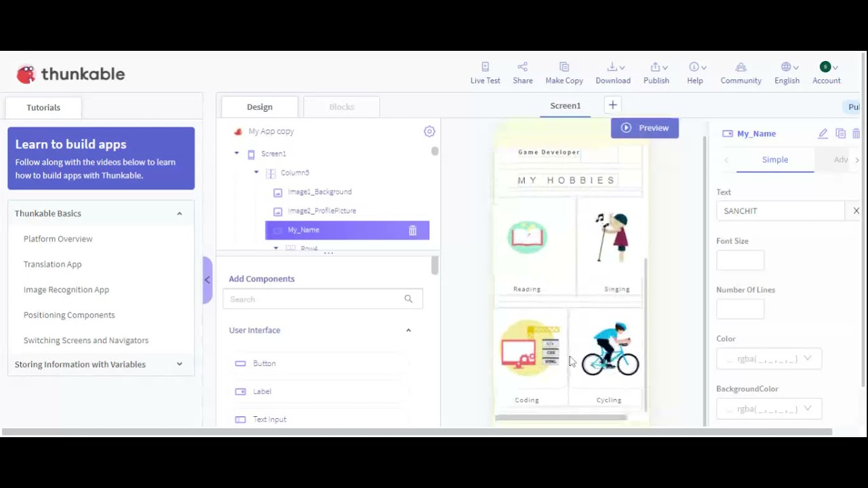Collapse the User Interface components section

[408, 330]
